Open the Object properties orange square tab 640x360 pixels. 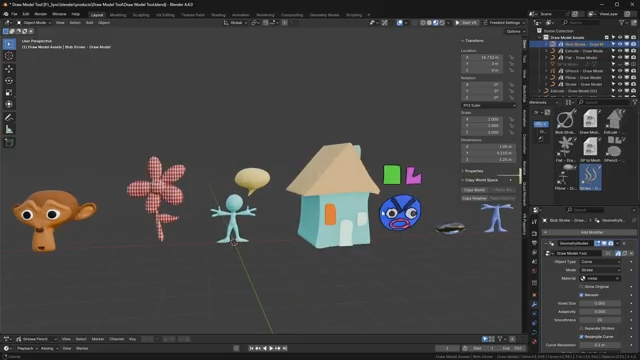click(x=534, y=295)
